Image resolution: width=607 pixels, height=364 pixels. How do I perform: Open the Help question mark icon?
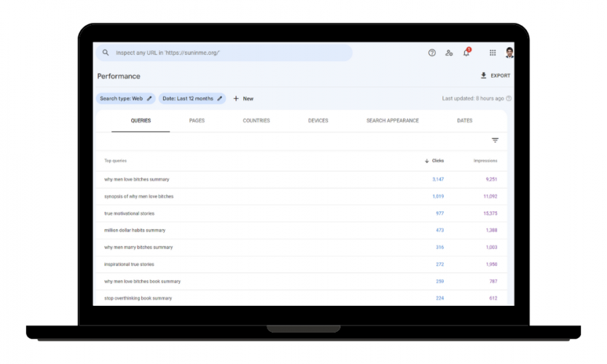pos(431,52)
